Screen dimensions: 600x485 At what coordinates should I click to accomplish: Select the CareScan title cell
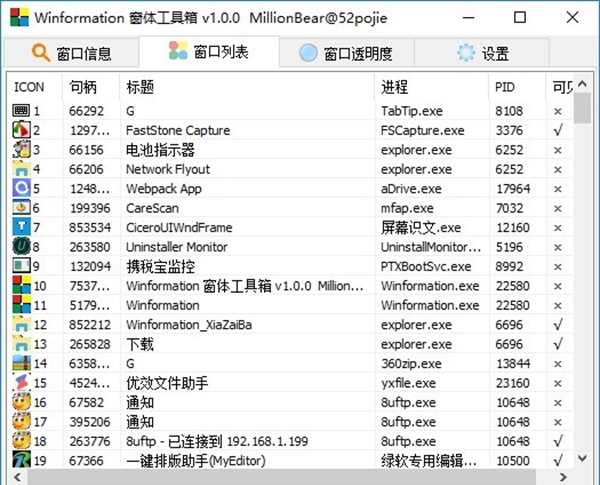coord(152,208)
